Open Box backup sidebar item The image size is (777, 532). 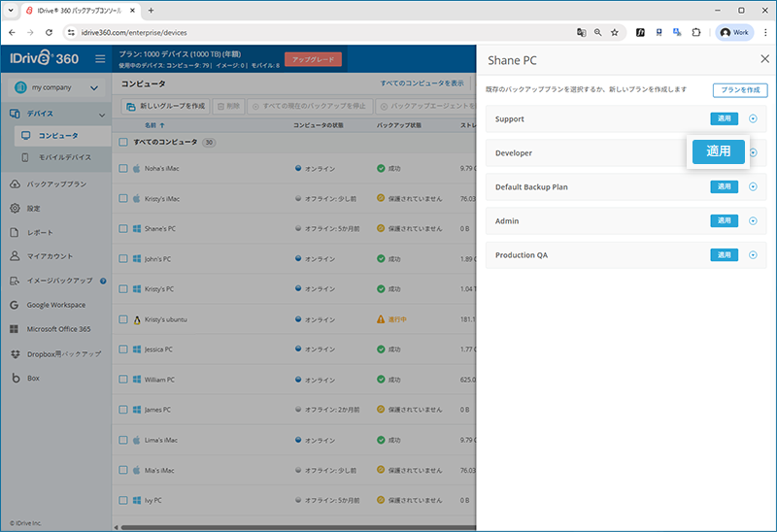coord(32,378)
